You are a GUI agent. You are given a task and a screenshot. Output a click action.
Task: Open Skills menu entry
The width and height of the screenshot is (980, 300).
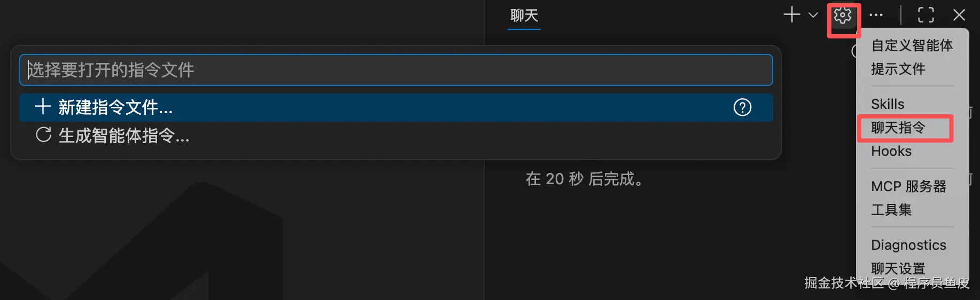[888, 104]
